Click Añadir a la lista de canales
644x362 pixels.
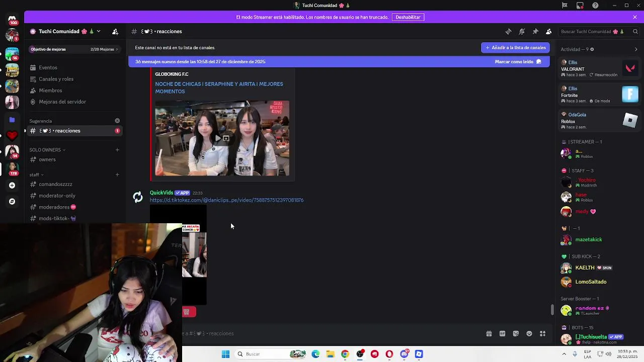click(x=515, y=48)
